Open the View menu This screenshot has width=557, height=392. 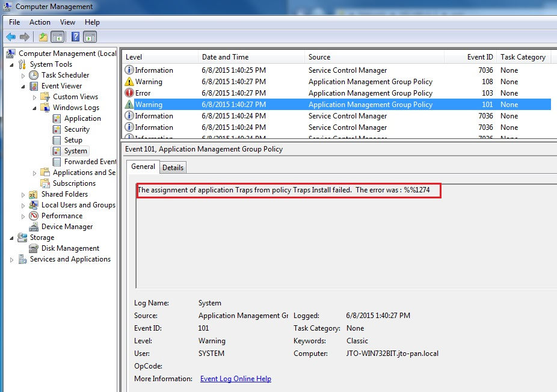(x=67, y=22)
